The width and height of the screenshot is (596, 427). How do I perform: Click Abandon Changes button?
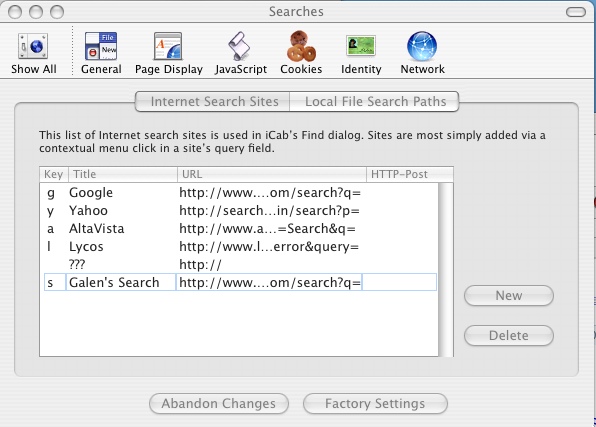[x=219, y=403]
